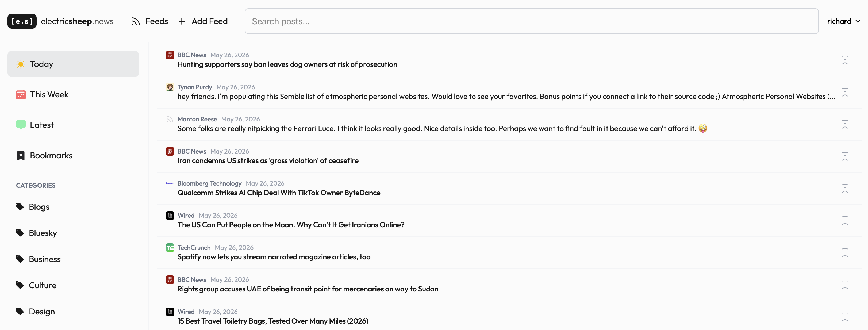This screenshot has height=330, width=868.
Task: Click Wired icon on Toiletry Bags post
Action: pyautogui.click(x=170, y=312)
